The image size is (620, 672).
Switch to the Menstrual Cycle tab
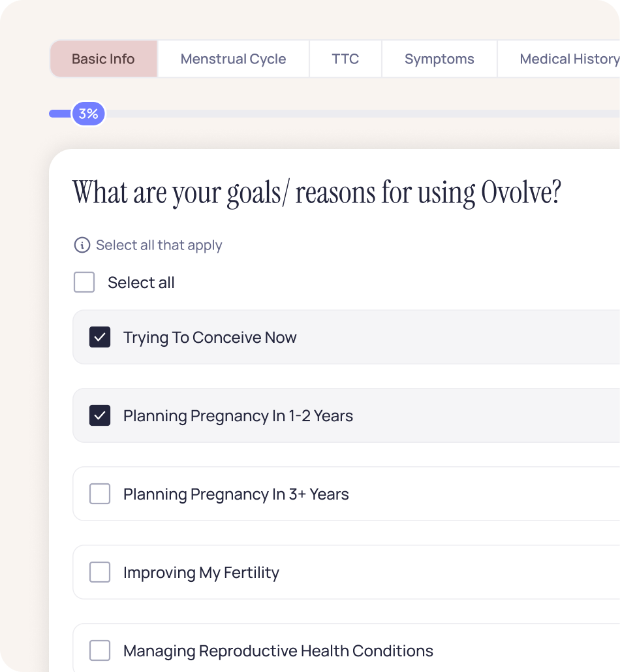[233, 59]
